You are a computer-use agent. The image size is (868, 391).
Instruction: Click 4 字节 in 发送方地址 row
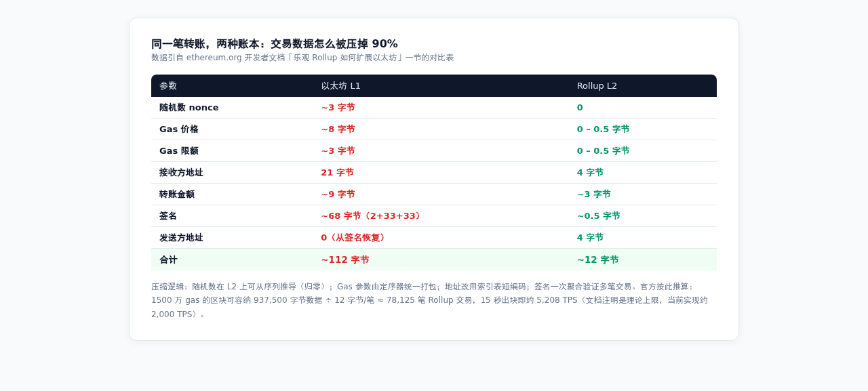coord(590,238)
